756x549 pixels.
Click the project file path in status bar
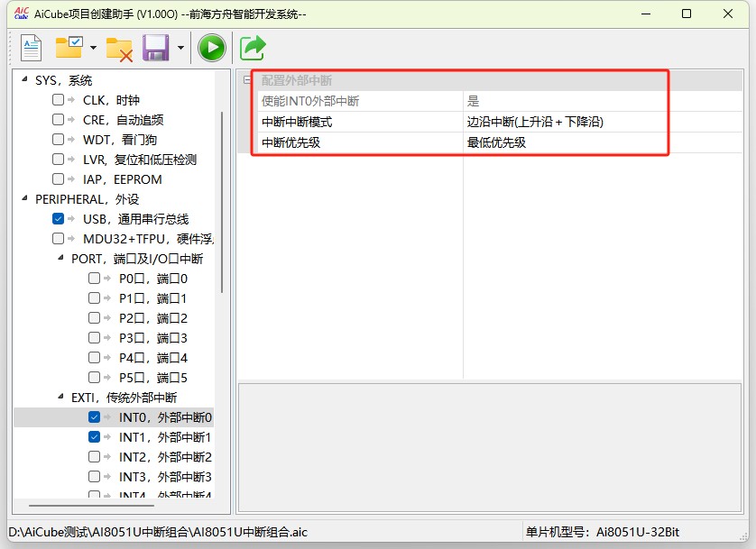coord(158,532)
